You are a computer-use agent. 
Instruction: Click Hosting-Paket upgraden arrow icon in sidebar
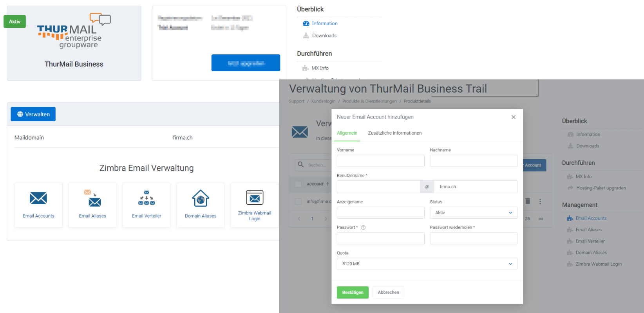coord(570,188)
